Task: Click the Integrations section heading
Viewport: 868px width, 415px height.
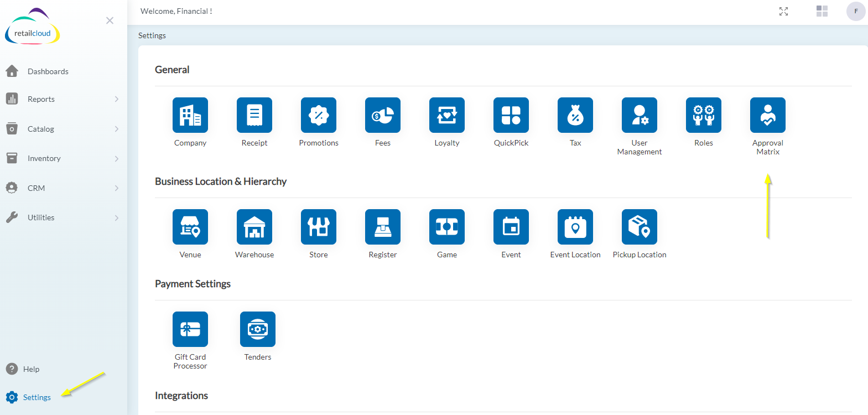Action: click(x=181, y=396)
